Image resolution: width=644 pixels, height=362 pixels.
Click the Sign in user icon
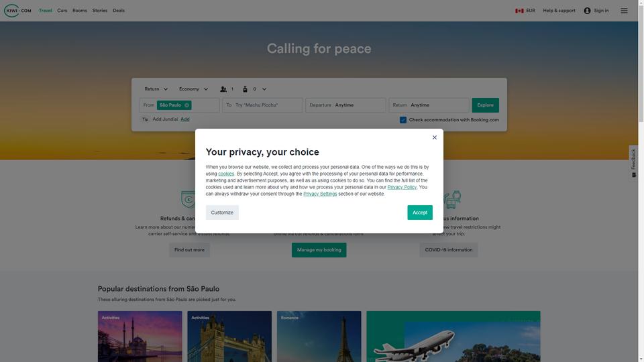point(588,11)
